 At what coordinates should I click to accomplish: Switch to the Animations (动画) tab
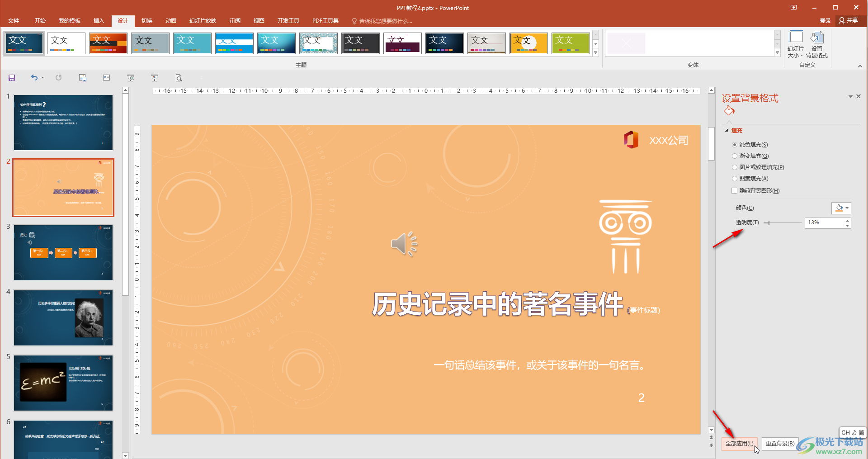click(171, 21)
